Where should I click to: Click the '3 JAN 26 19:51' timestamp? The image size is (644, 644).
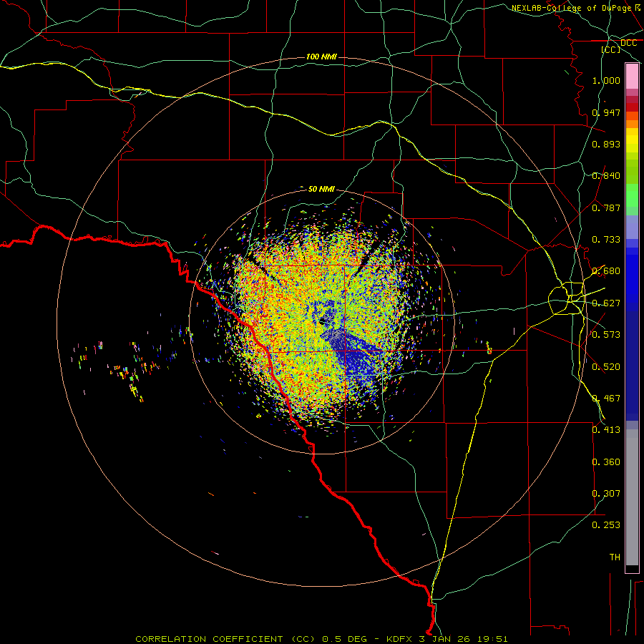click(x=463, y=639)
